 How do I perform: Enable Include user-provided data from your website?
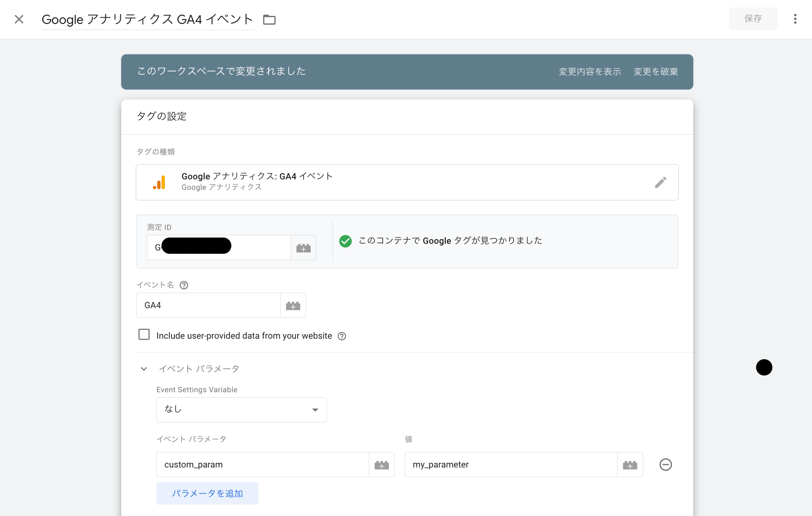(144, 335)
